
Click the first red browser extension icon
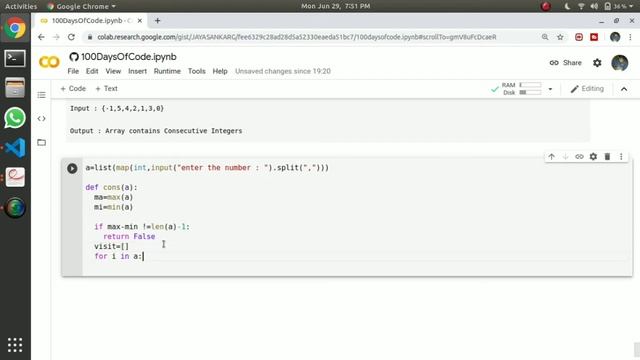579,37
